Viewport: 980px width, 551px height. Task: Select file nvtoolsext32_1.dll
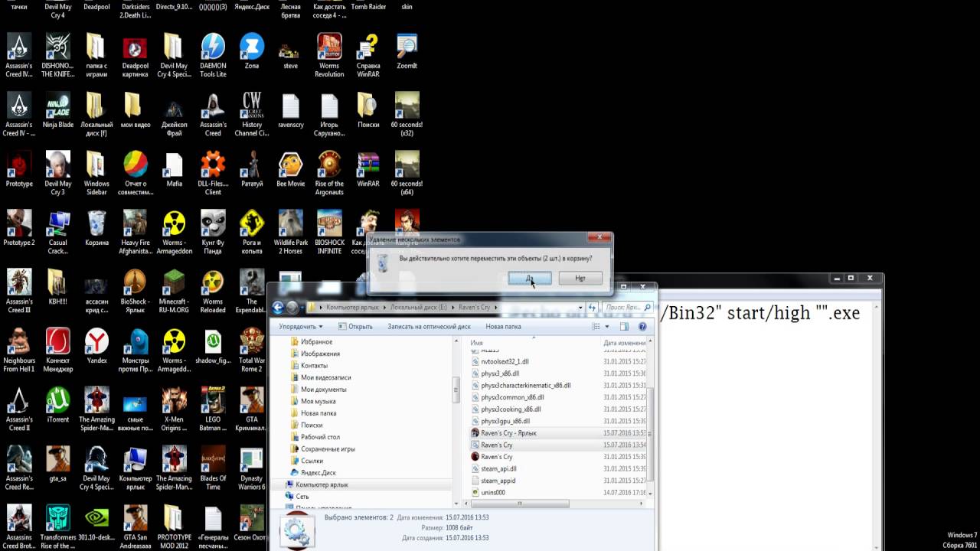(x=505, y=361)
